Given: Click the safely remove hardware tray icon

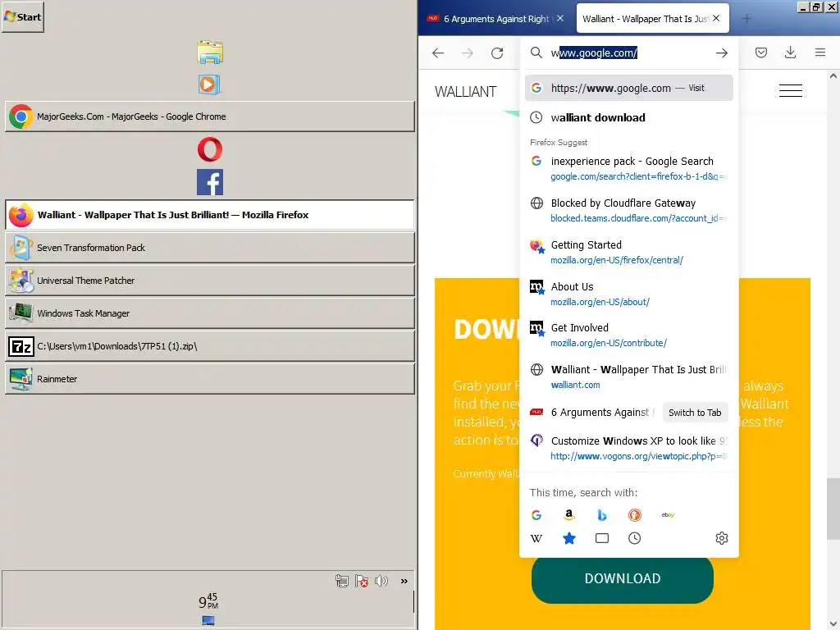Looking at the screenshot, I should pos(342,581).
